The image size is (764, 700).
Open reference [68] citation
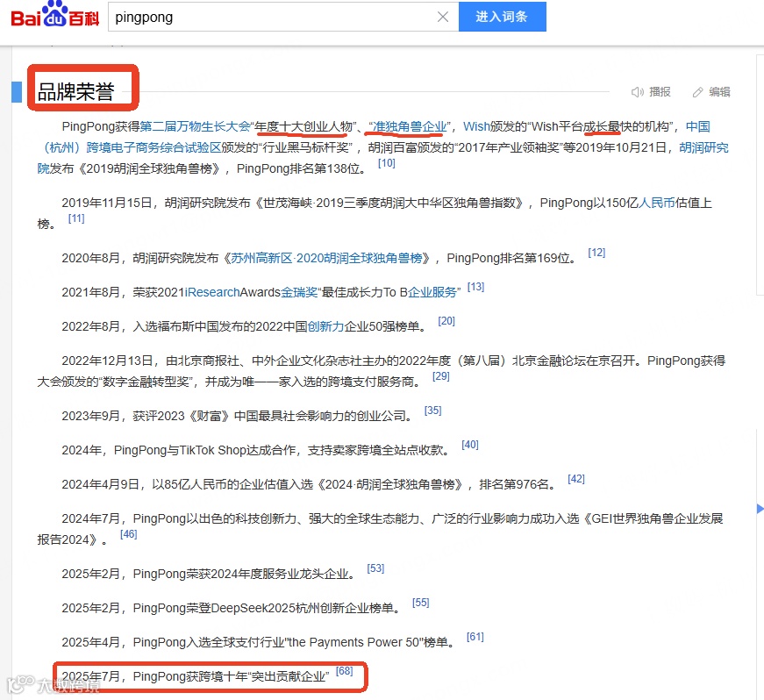click(344, 671)
